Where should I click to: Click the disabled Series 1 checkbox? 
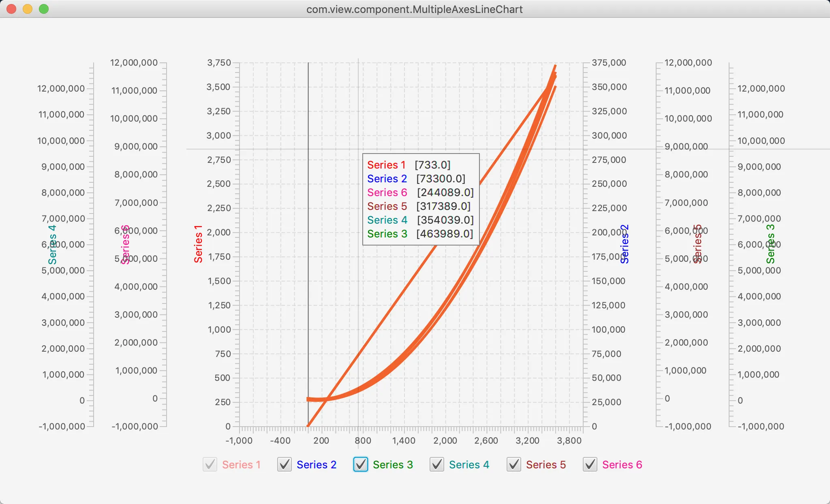pos(210,464)
